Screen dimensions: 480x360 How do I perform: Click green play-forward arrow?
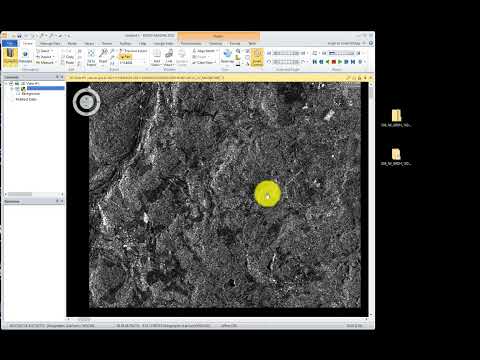point(340,62)
